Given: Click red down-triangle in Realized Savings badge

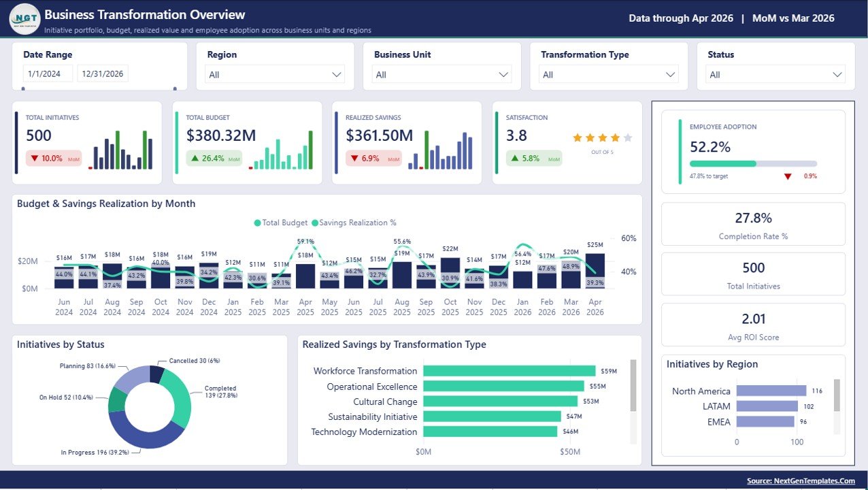Looking at the screenshot, I should (x=354, y=159).
